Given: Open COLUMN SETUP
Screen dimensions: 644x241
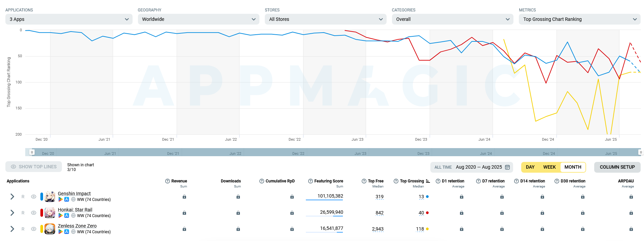Looking at the screenshot, I should pos(617,167).
